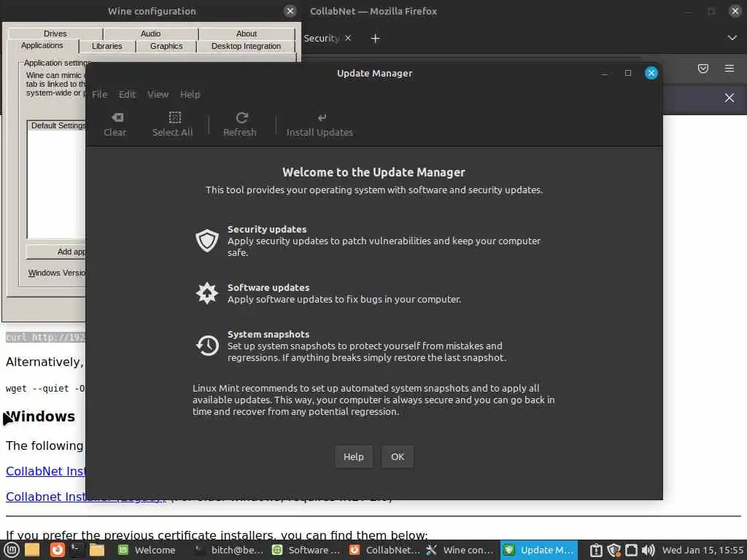
Task: Open Desktop Integration tab in Wine configuration
Action: [247, 46]
